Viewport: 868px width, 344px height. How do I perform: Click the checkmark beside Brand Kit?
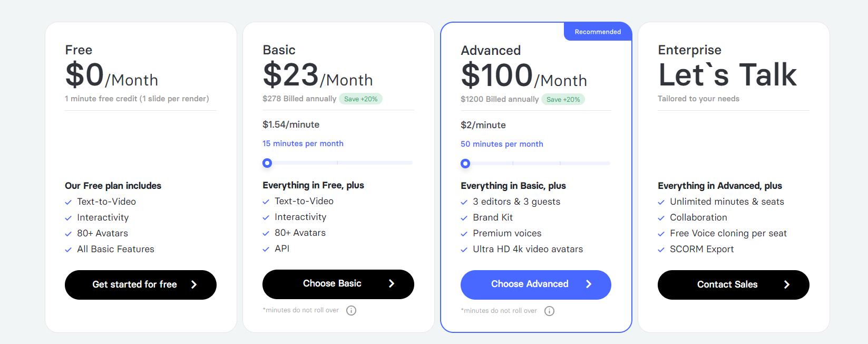click(464, 217)
